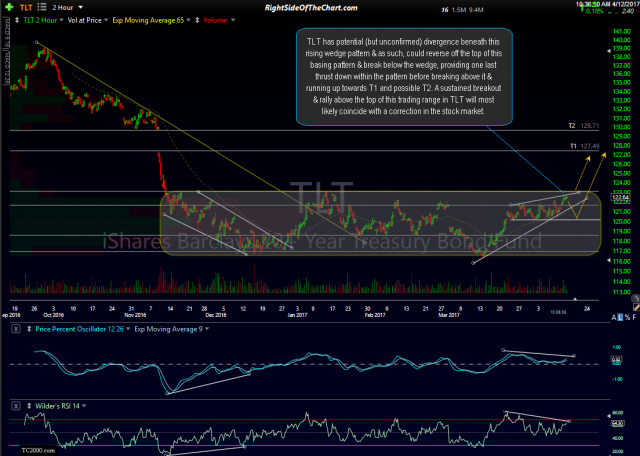Screen dimensions: 640x456
Task: Open the watchlist icon beside the TLT symbol
Action: coord(42,7)
